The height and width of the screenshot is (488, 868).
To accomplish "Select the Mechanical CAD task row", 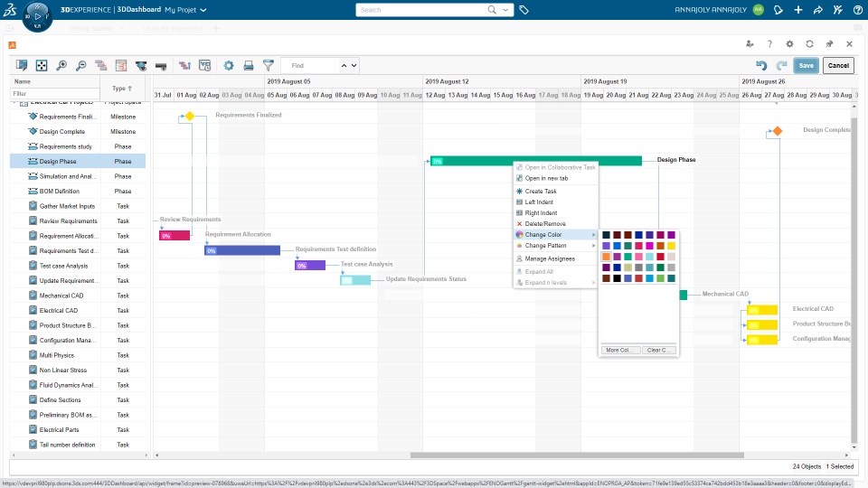I will point(78,296).
